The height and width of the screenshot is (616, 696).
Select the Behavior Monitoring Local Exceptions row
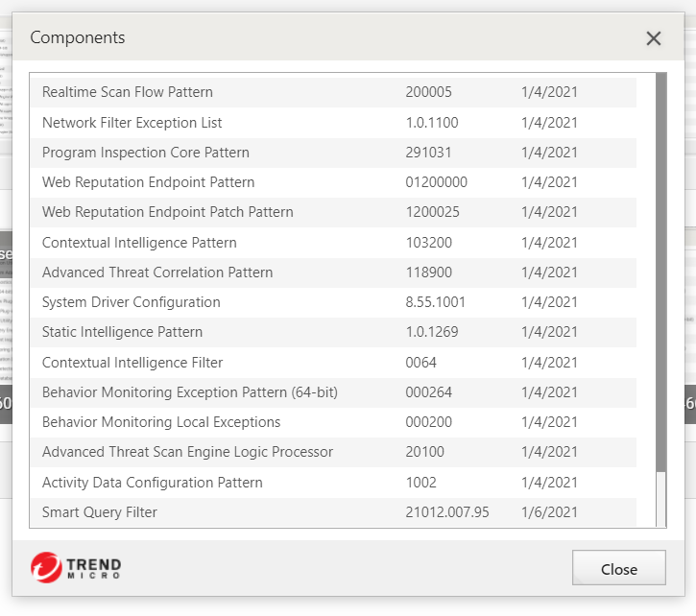(161, 422)
